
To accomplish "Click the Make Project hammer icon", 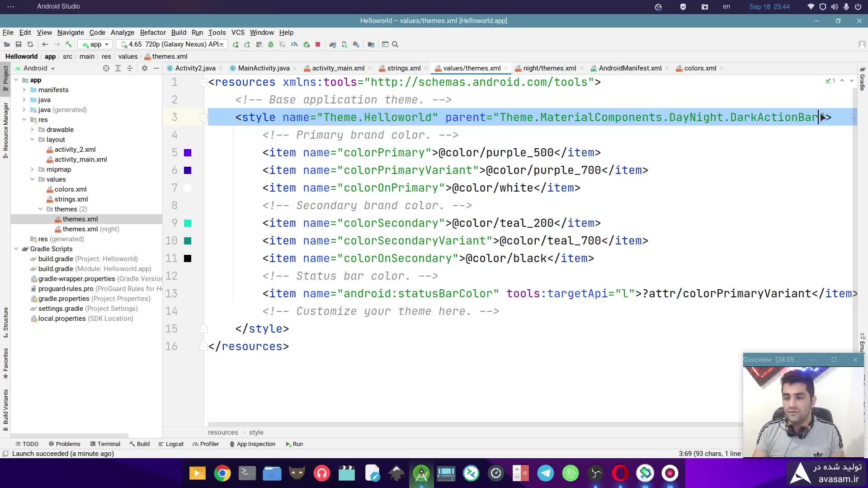I will [69, 44].
